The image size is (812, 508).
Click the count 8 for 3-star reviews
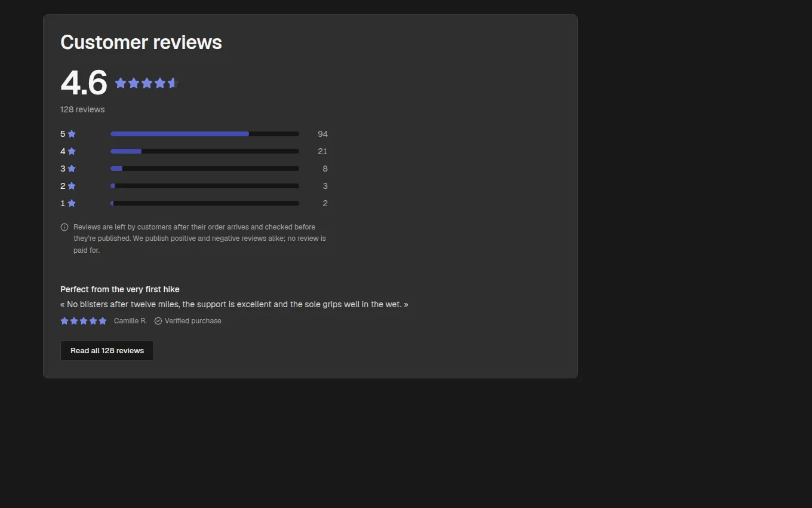(325, 169)
